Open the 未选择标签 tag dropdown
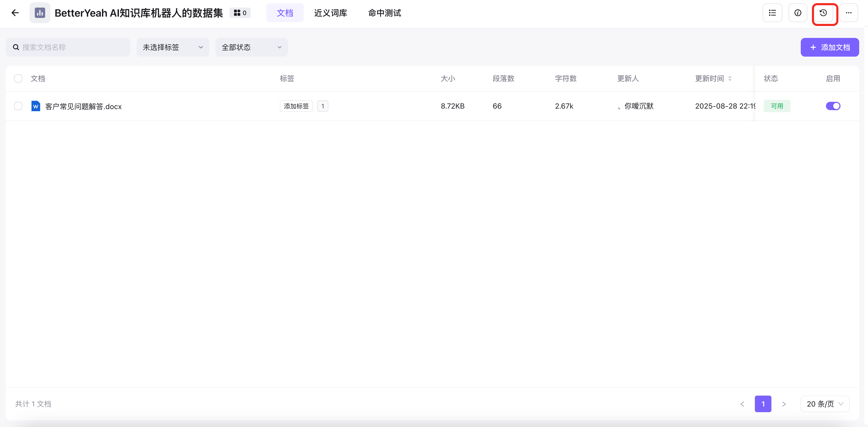The height and width of the screenshot is (427, 868). click(173, 47)
